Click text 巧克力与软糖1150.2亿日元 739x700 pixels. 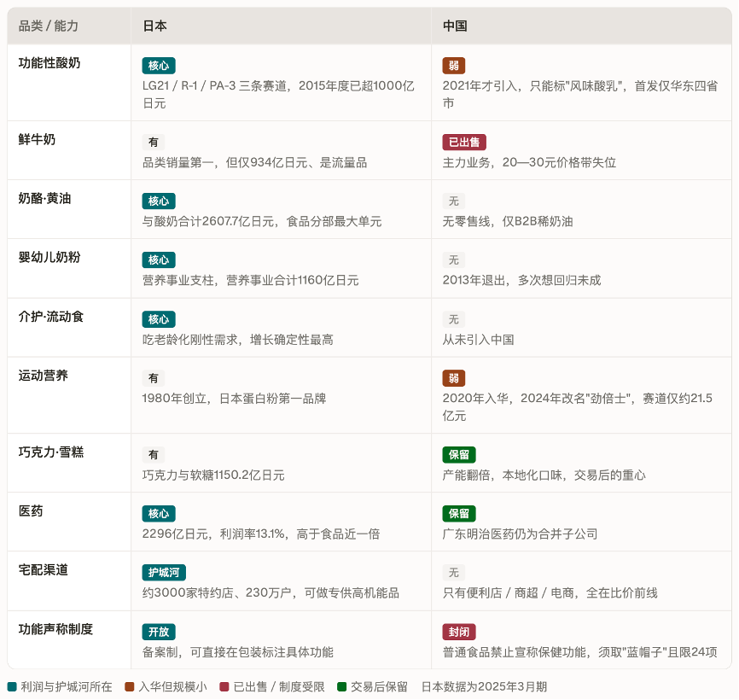coord(213,475)
